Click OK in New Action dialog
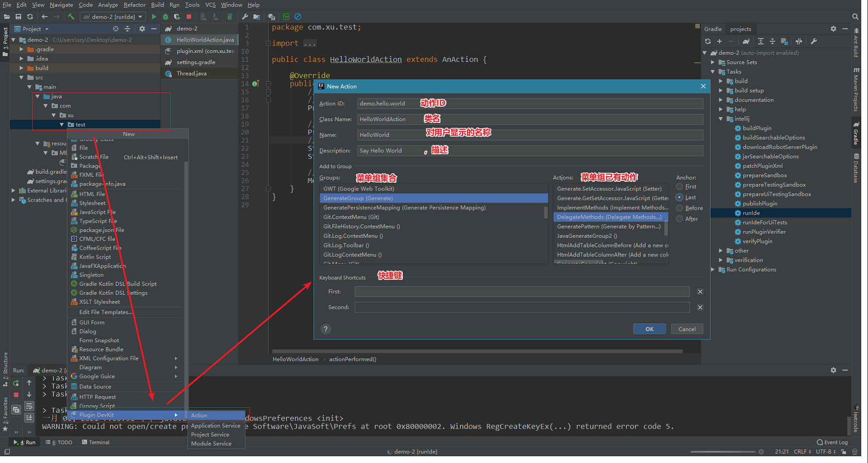The width and height of the screenshot is (868, 463). (649, 329)
